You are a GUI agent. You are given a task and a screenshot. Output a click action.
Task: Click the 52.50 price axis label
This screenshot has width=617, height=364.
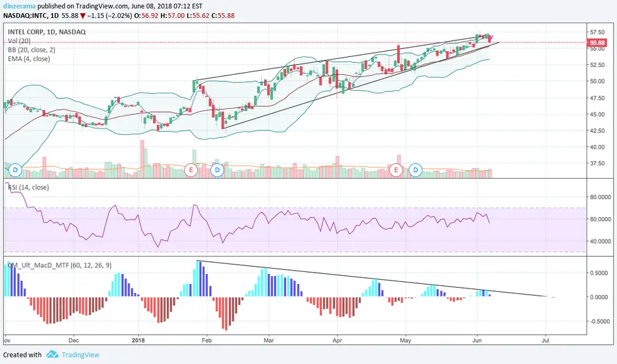coord(597,65)
